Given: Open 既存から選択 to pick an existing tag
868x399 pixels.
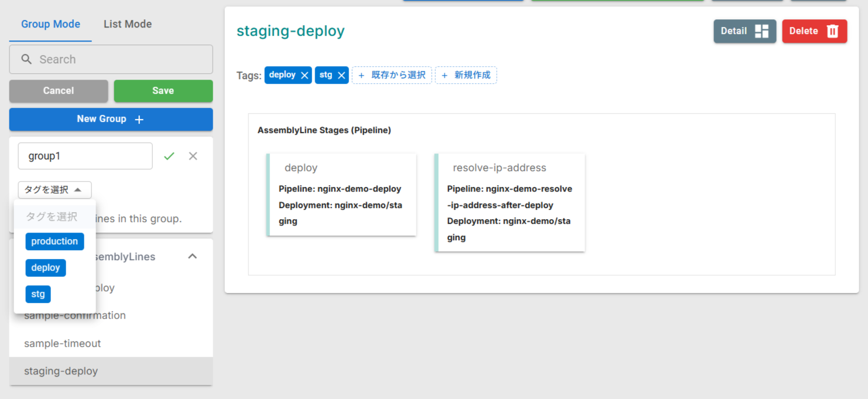Looking at the screenshot, I should (391, 75).
